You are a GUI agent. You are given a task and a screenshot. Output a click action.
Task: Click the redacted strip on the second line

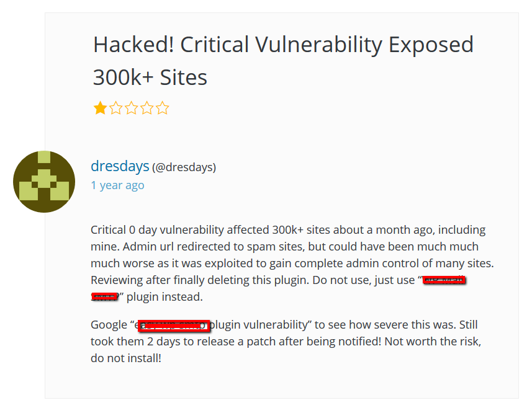(106, 296)
